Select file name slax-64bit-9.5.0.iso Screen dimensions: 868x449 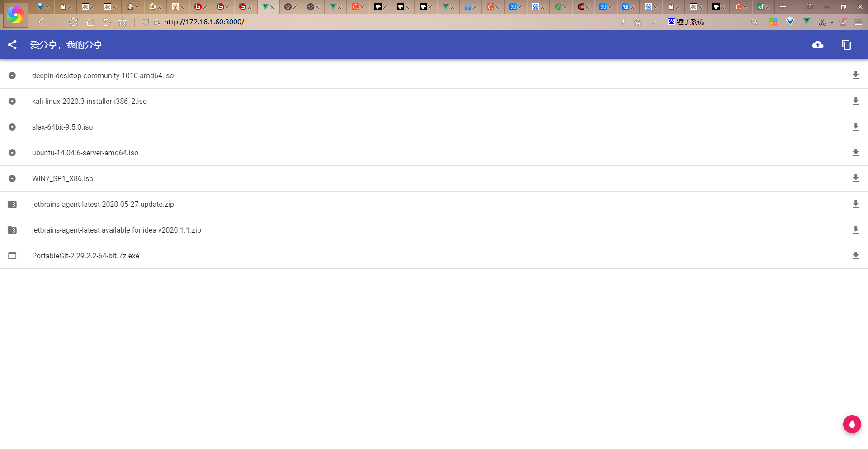62,127
